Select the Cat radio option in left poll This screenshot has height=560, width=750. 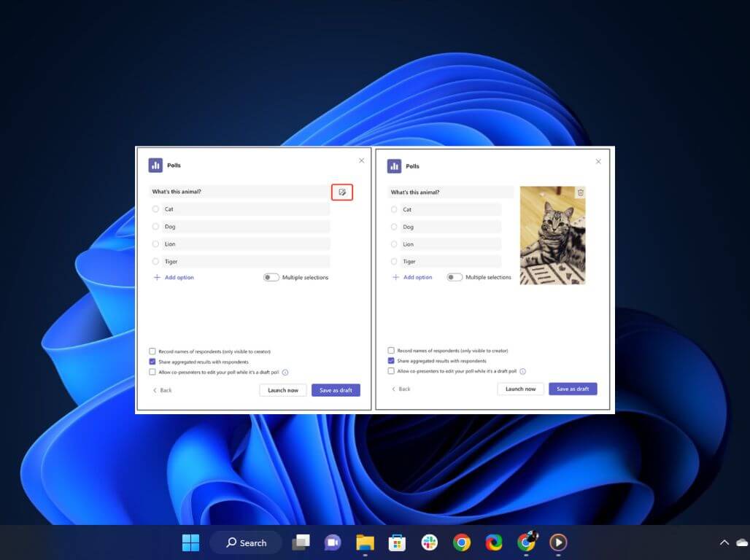pyautogui.click(x=155, y=209)
